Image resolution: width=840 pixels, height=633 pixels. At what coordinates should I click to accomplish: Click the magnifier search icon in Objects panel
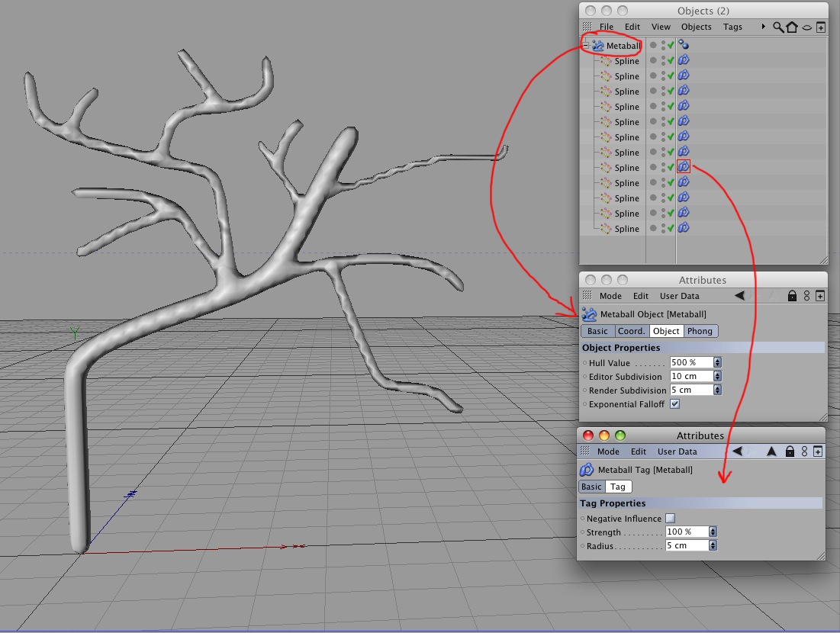[x=778, y=27]
